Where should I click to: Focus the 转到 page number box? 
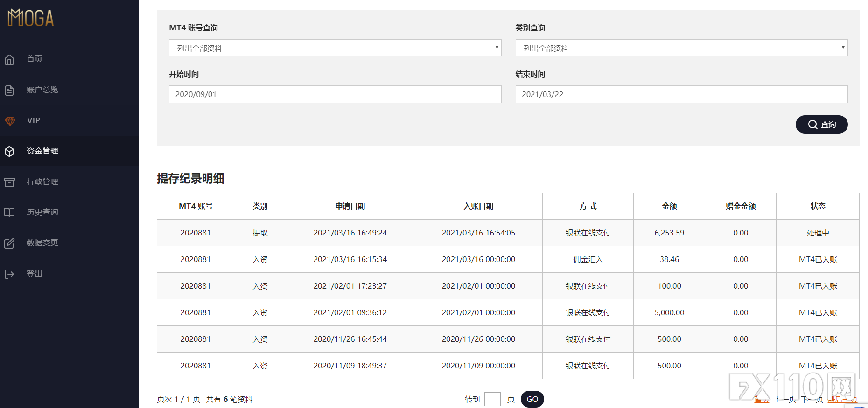click(x=492, y=399)
